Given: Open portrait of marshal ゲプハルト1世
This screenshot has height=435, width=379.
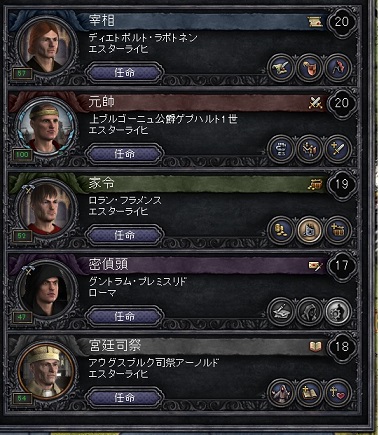Looking at the screenshot, I should pos(47,127).
